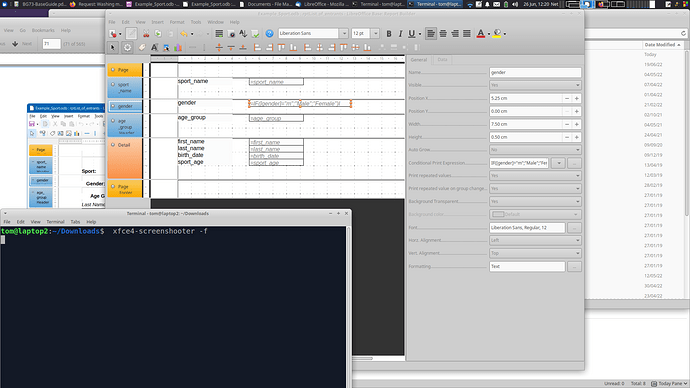Collapse the sport_name section toggle
This screenshot has height=388, width=690.
pos(113,84)
